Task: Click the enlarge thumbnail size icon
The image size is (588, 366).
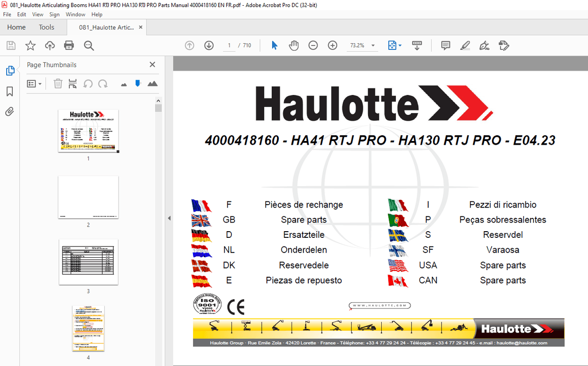Action: pyautogui.click(x=152, y=84)
